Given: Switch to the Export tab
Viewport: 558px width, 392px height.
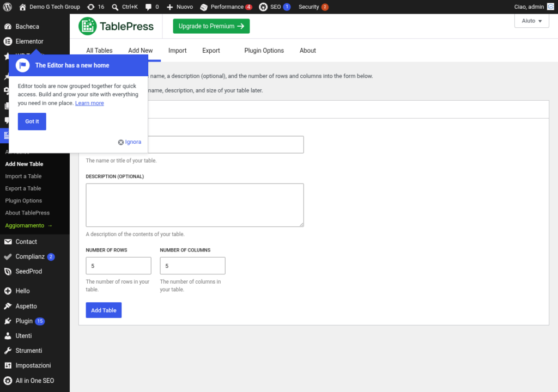Looking at the screenshot, I should tap(211, 51).
